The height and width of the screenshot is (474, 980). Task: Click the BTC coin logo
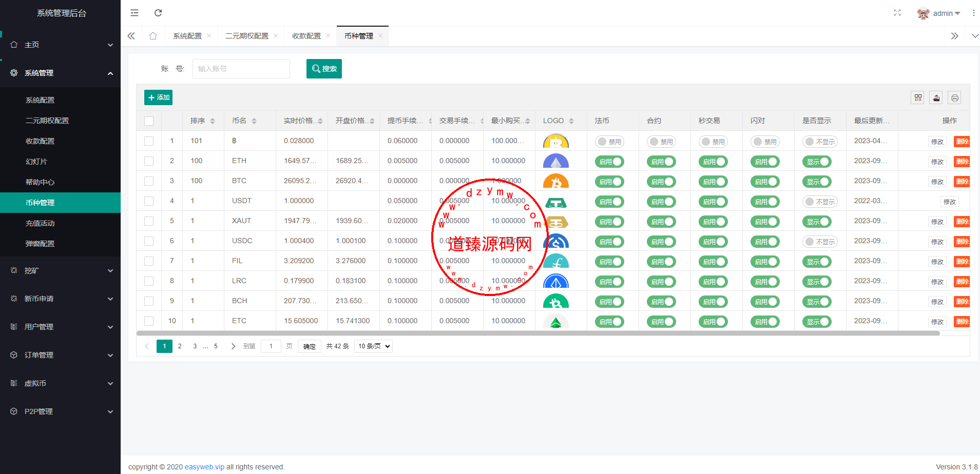pos(556,181)
